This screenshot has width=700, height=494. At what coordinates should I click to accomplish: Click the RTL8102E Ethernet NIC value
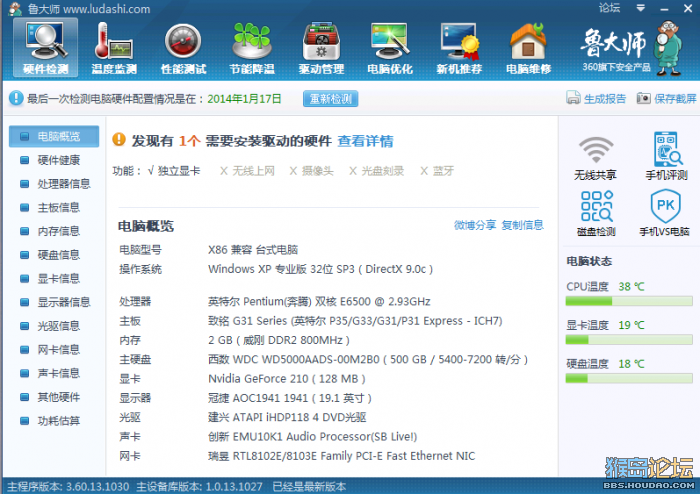[x=342, y=456]
